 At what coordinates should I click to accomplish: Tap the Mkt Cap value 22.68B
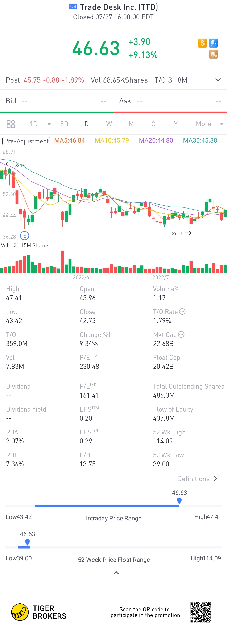point(163,343)
